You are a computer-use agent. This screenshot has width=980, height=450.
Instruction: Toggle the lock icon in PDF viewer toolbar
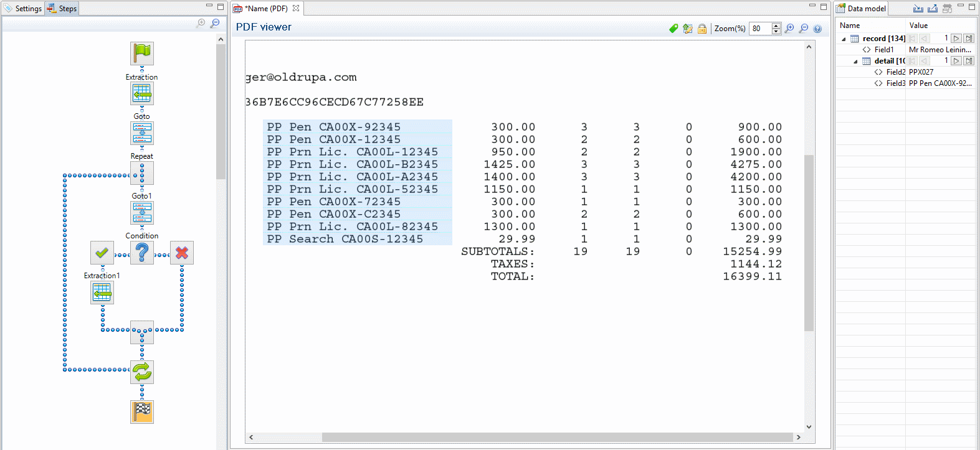pyautogui.click(x=702, y=29)
